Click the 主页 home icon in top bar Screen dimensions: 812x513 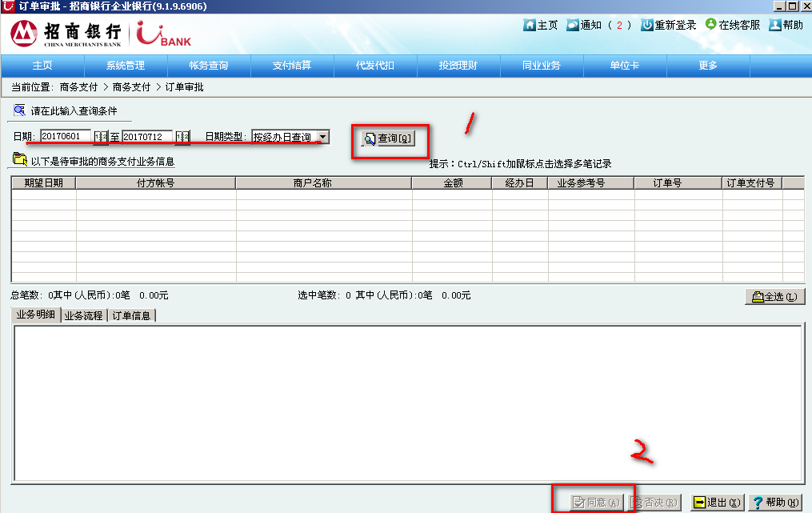(x=530, y=25)
